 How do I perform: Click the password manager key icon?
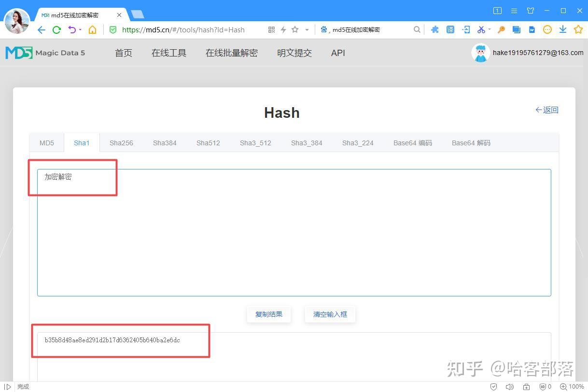pyautogui.click(x=501, y=29)
